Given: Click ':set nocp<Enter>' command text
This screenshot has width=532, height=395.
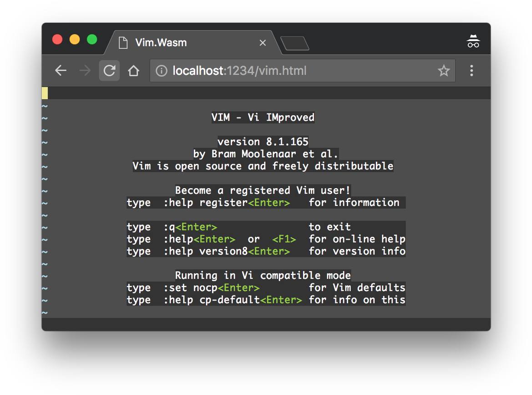Looking at the screenshot, I should [x=212, y=287].
